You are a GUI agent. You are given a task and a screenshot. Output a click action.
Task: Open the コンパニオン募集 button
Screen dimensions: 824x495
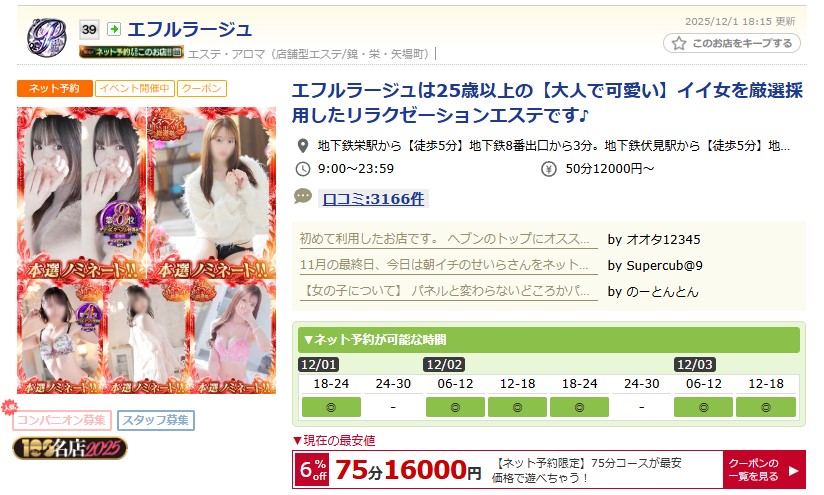coord(62,420)
